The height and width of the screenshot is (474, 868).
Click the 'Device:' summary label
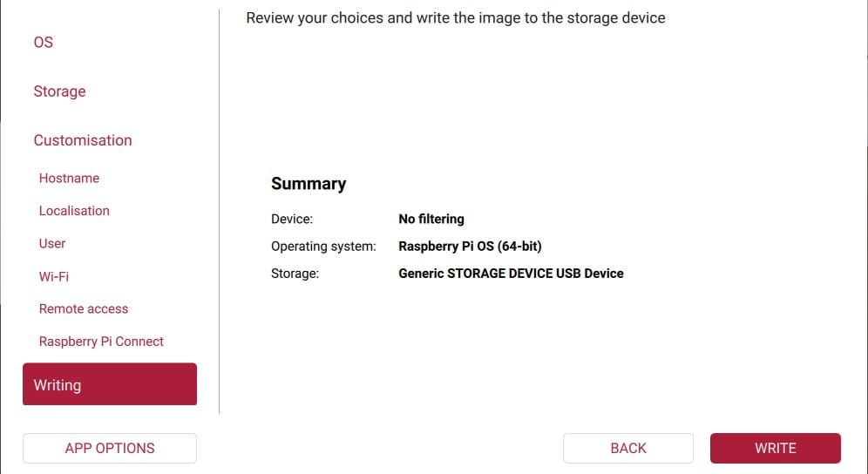point(292,220)
